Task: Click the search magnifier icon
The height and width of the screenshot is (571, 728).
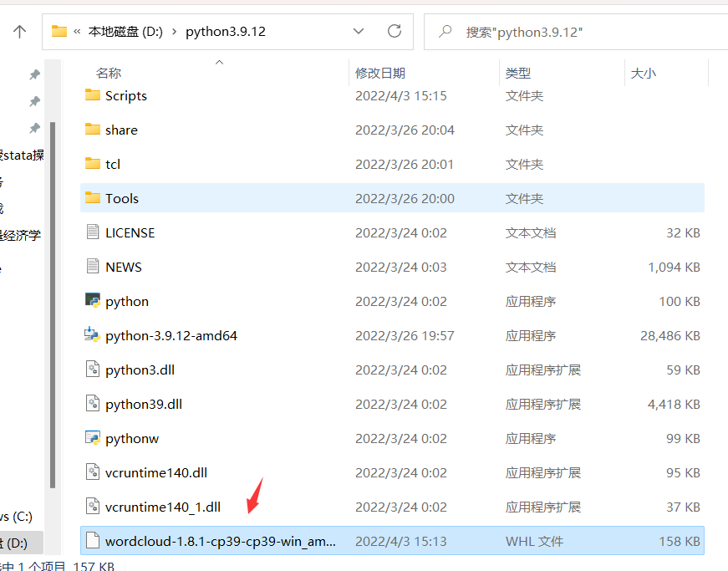Action: (x=445, y=32)
